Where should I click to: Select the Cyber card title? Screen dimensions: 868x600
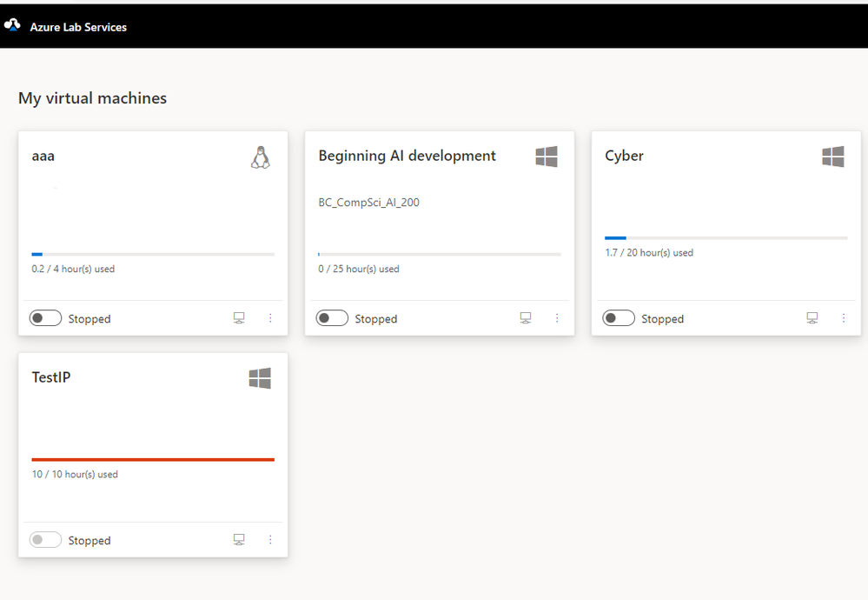[624, 157]
